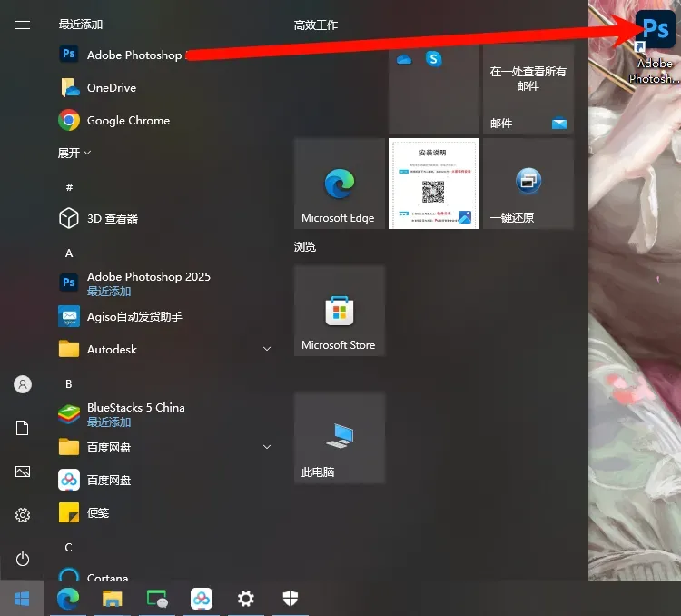681x616 pixels.
Task: Open the 安装说明 photo tile
Action: pyautogui.click(x=434, y=184)
